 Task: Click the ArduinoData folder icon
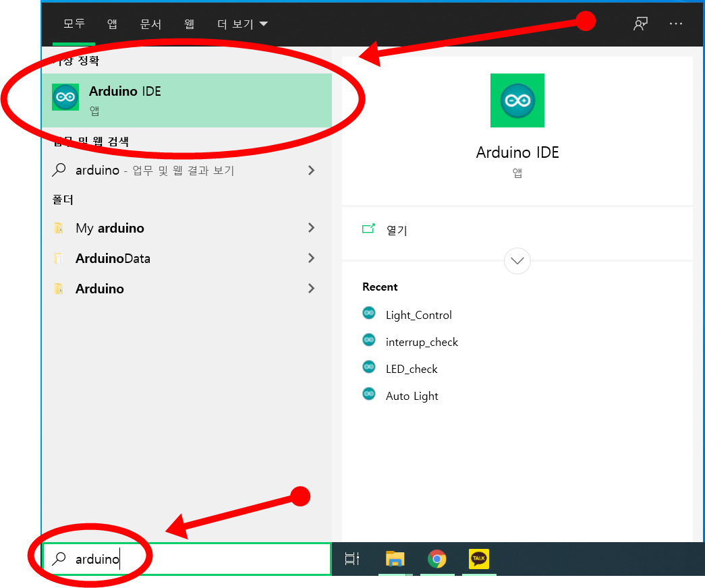(x=59, y=258)
